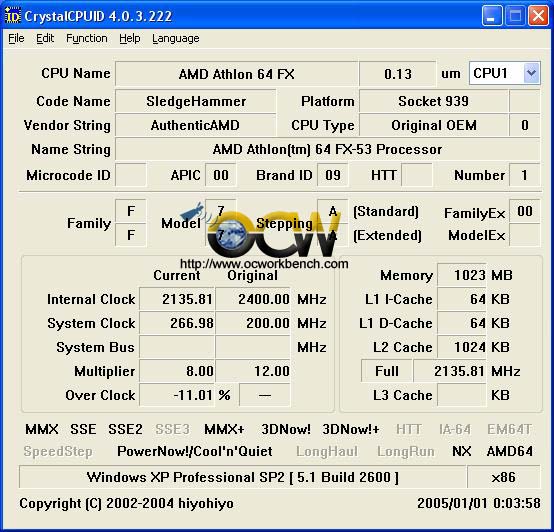This screenshot has width=554, height=532.
Task: Expand the CPU1 selector dropdown
Action: 531,73
